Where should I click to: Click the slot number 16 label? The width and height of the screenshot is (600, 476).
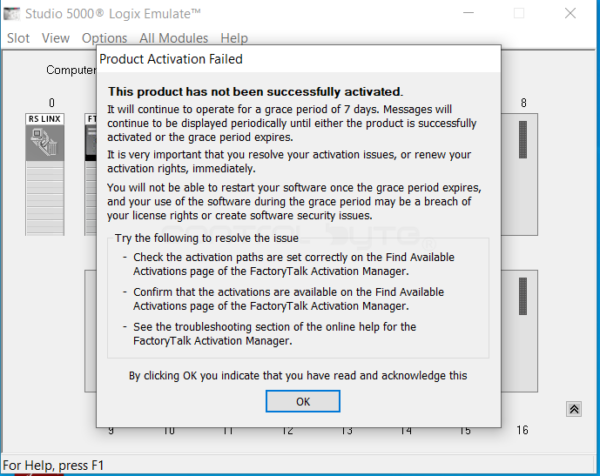(x=522, y=430)
